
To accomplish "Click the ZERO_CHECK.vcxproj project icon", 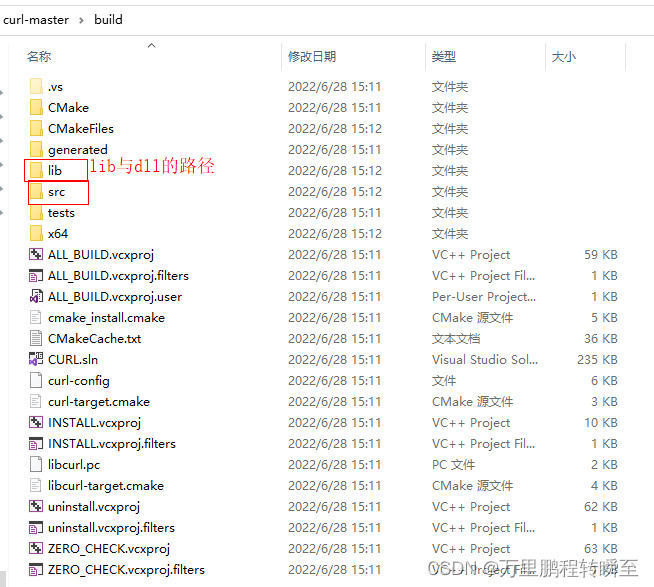I will [x=36, y=548].
